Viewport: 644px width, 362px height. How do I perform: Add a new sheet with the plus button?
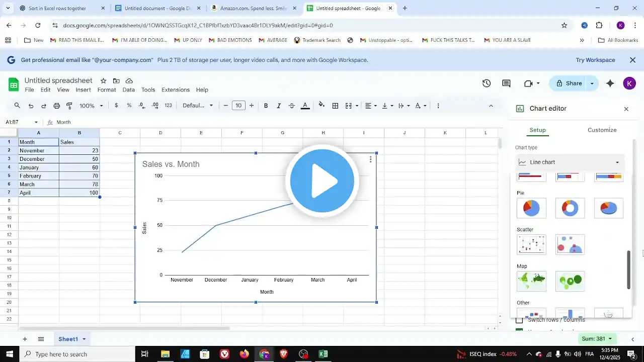pyautogui.click(x=25, y=339)
